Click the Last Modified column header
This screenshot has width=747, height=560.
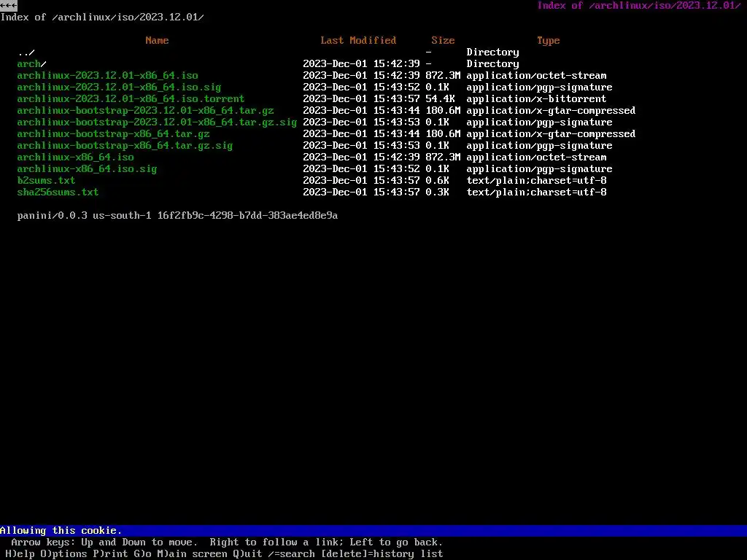point(358,41)
